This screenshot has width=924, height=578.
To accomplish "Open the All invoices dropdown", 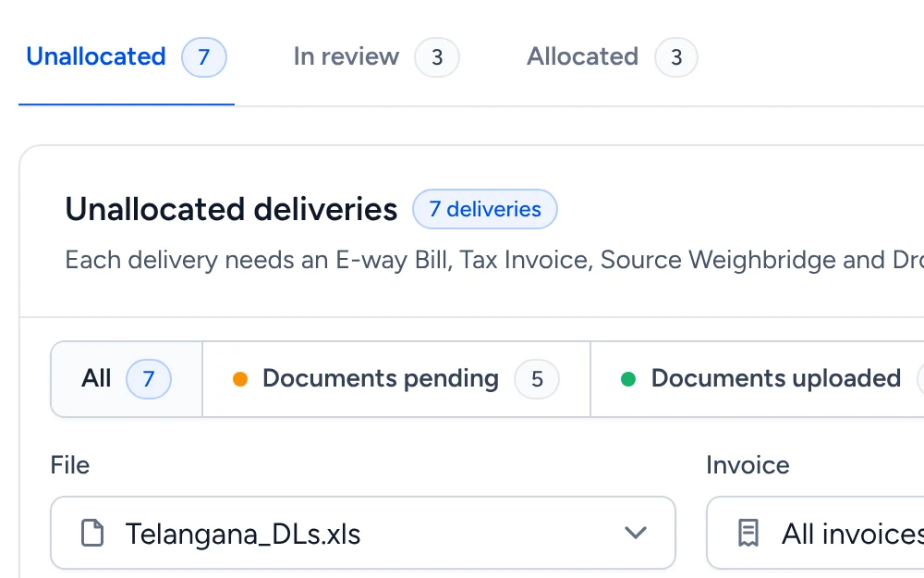I will coord(816,533).
